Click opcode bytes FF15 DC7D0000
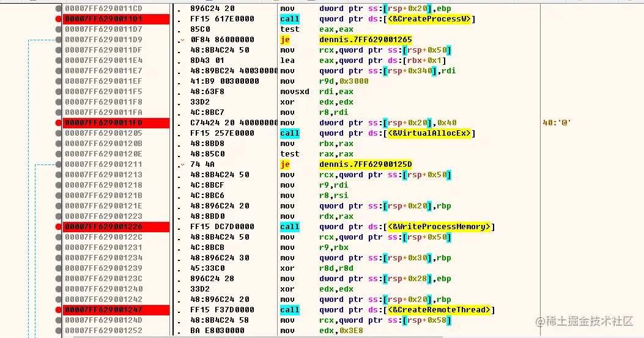Image resolution: width=644 pixels, height=338 pixels. (x=222, y=227)
